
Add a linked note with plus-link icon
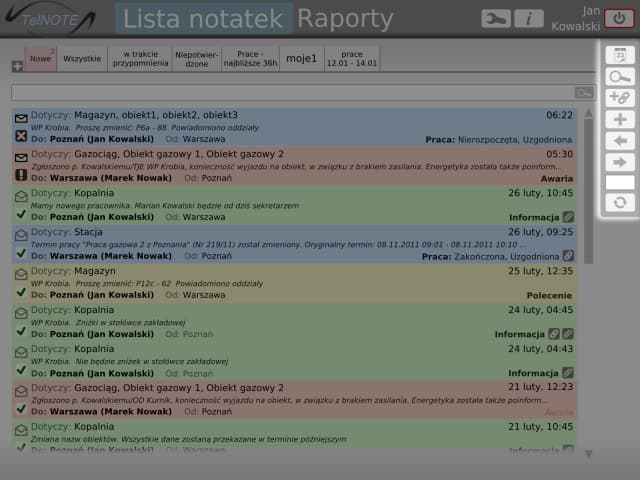point(620,98)
